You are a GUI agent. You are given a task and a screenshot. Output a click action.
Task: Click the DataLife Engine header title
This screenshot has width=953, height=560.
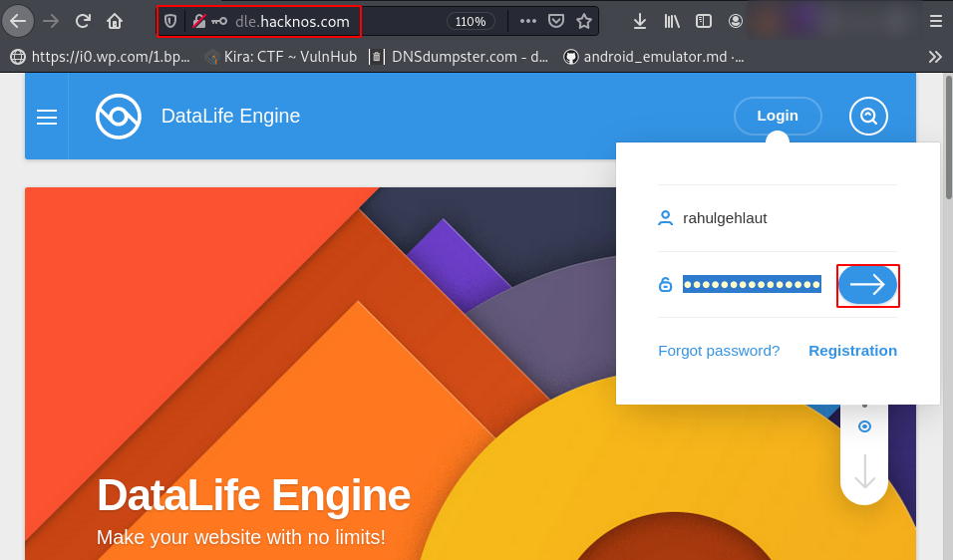coord(230,116)
